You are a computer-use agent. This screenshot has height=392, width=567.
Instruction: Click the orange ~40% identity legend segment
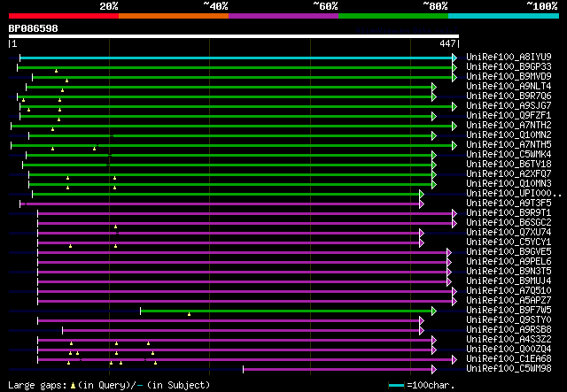point(173,16)
